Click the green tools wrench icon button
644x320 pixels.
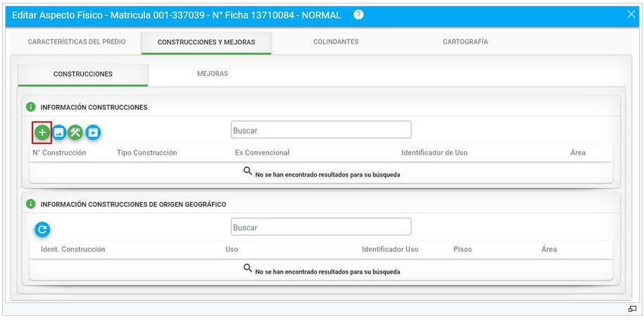click(x=75, y=132)
